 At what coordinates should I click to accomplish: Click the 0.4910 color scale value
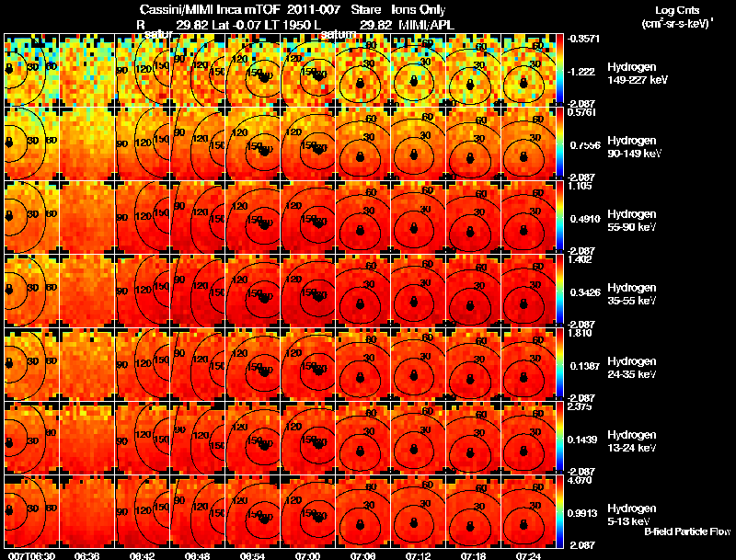click(585, 219)
